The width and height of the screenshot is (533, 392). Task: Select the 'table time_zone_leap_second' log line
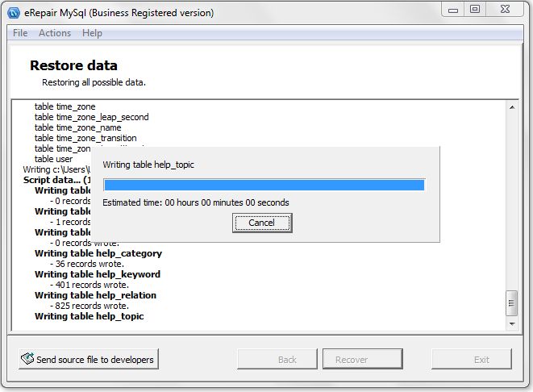[91, 117]
